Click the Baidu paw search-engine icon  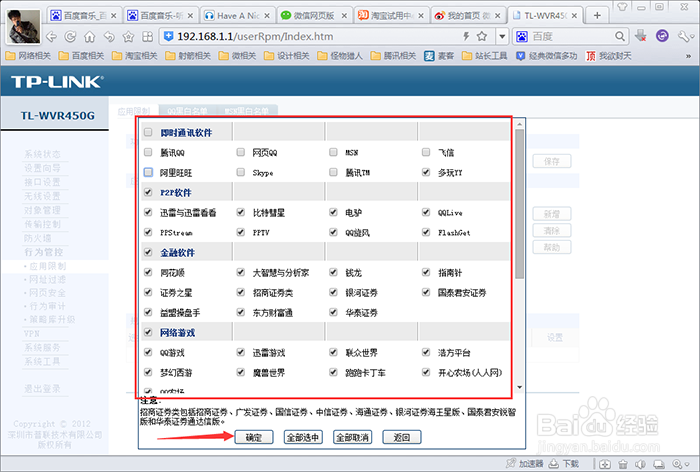pos(521,37)
